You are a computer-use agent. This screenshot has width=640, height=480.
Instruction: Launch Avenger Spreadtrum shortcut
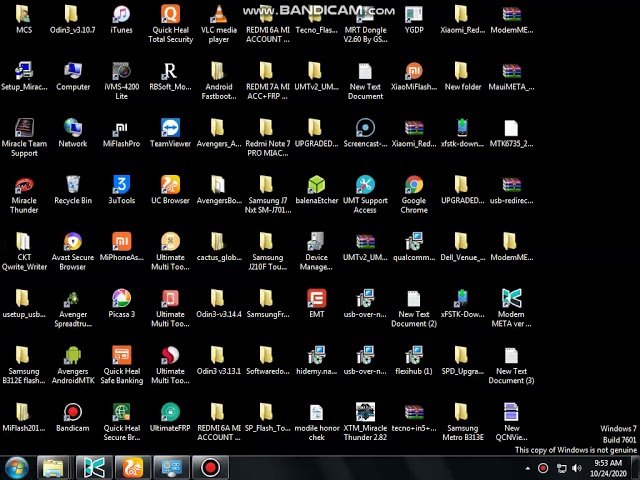pyautogui.click(x=73, y=309)
